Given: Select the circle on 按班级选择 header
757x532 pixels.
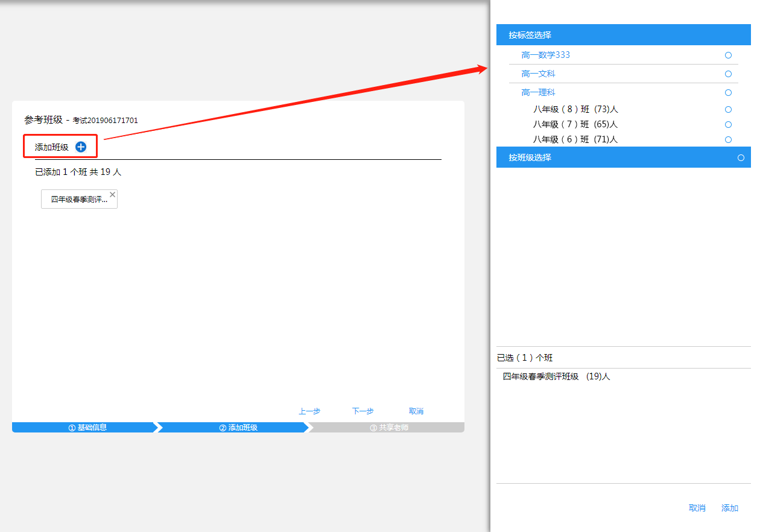Looking at the screenshot, I should click(741, 158).
